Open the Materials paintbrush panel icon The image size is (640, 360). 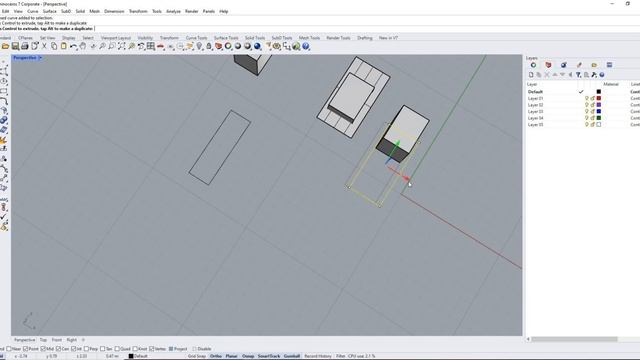point(579,65)
